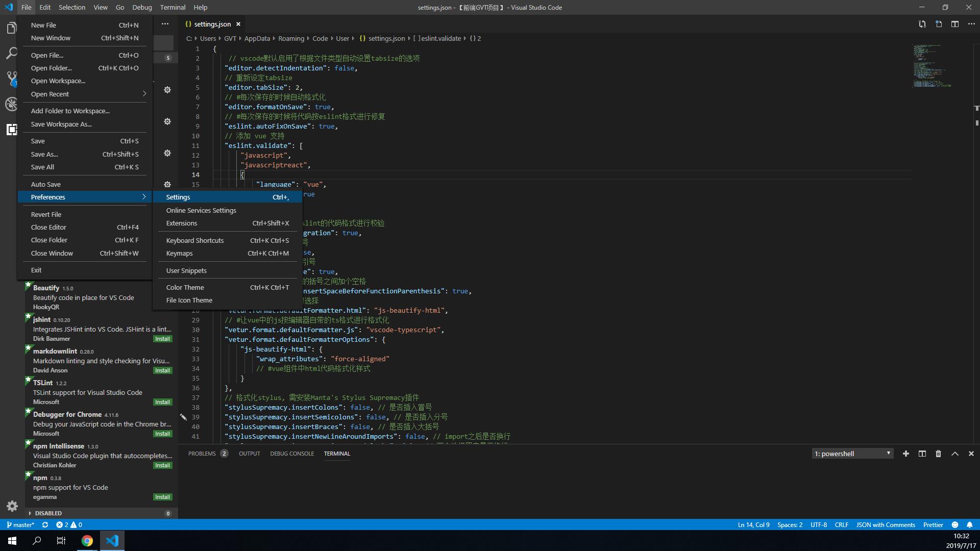Open the '1: powershell' terminal selector
980x551 pixels.
(852, 453)
